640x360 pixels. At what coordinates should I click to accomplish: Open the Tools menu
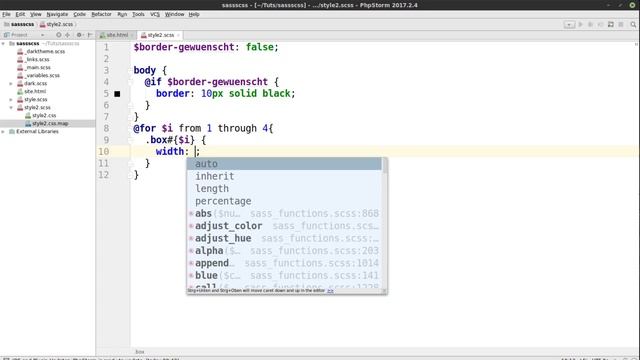(x=138, y=14)
